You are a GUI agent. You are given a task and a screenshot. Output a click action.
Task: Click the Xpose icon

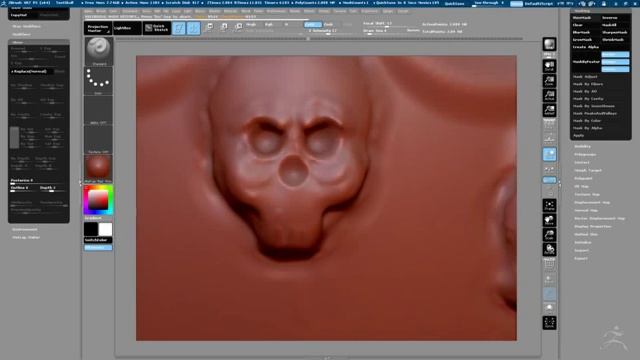pos(549,323)
